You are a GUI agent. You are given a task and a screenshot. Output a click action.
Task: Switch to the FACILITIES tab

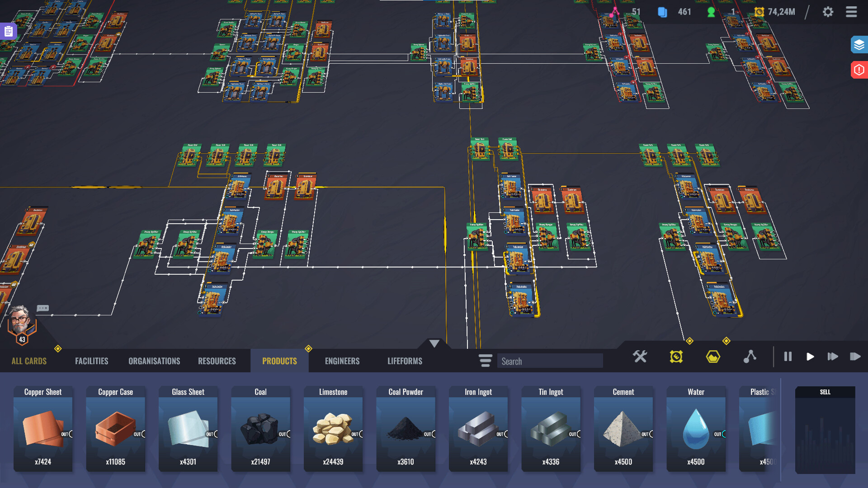(x=91, y=361)
